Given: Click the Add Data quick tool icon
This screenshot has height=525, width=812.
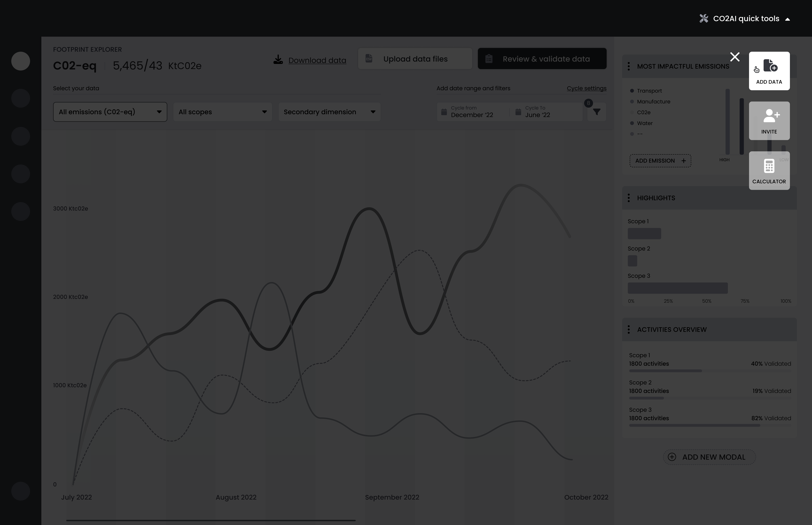Looking at the screenshot, I should (x=770, y=65).
